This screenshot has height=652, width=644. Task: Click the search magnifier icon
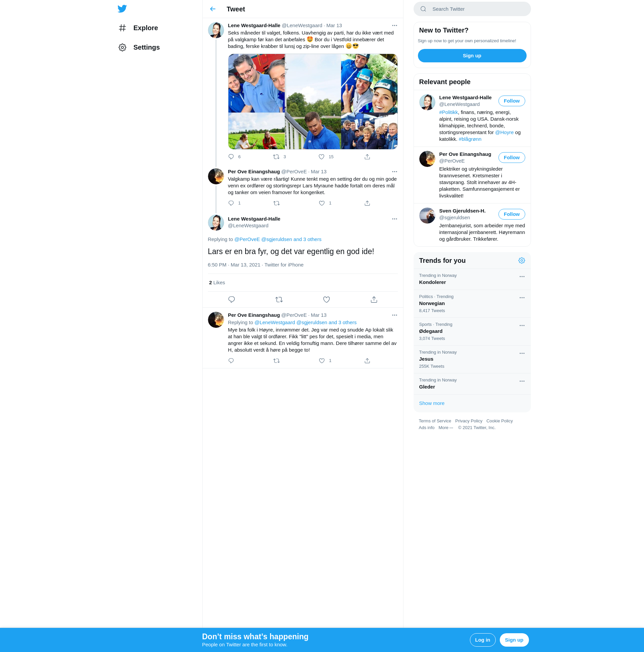tap(423, 9)
